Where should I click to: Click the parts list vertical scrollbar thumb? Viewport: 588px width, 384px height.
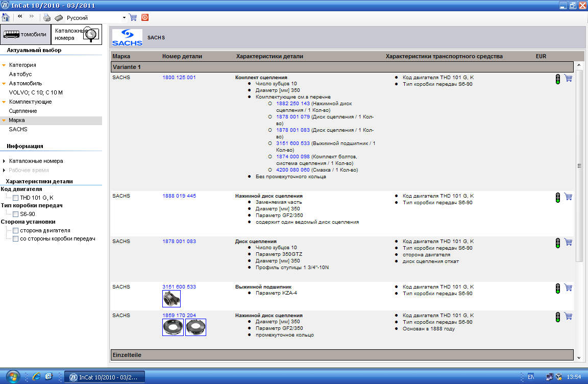(579, 166)
